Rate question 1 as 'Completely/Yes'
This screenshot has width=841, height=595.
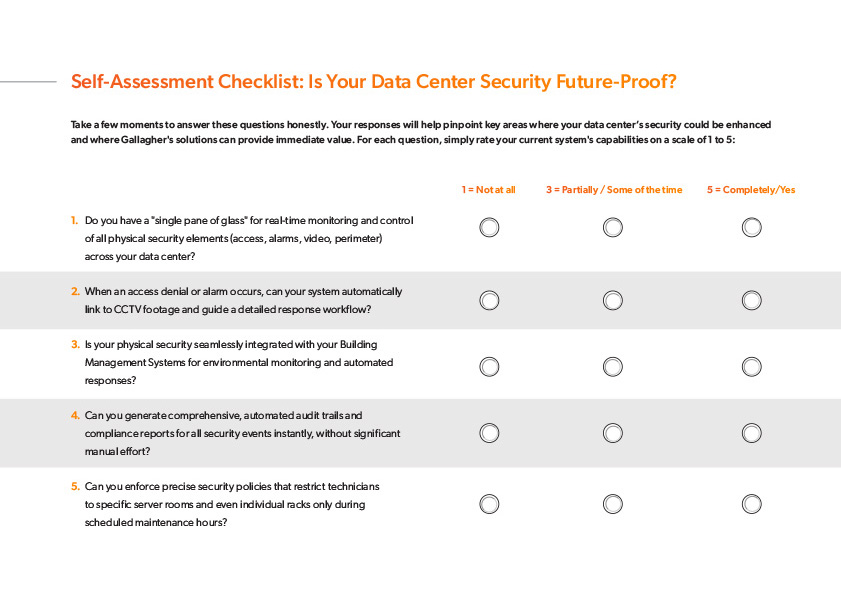pyautogui.click(x=752, y=228)
